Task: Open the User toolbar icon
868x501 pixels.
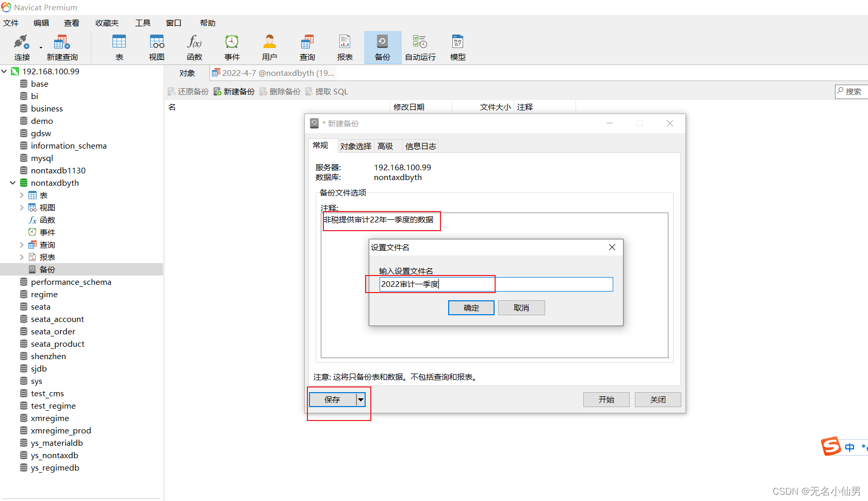Action: tap(270, 47)
